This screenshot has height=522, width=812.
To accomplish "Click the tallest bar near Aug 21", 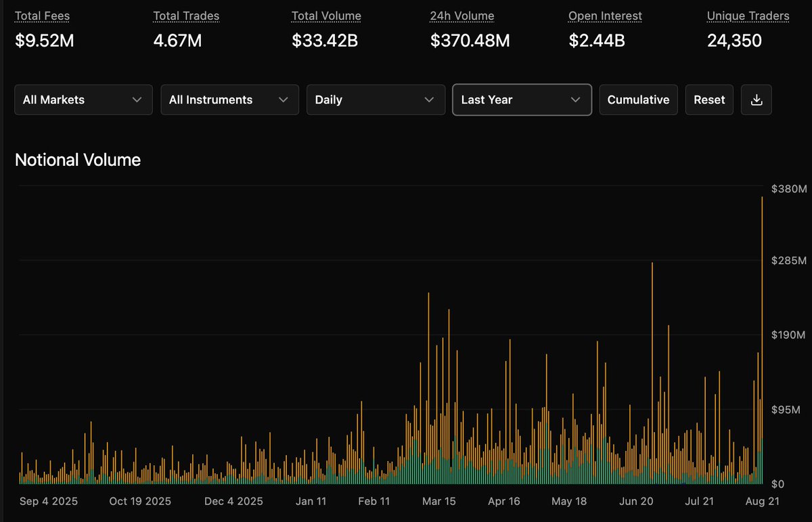I will point(763,340).
